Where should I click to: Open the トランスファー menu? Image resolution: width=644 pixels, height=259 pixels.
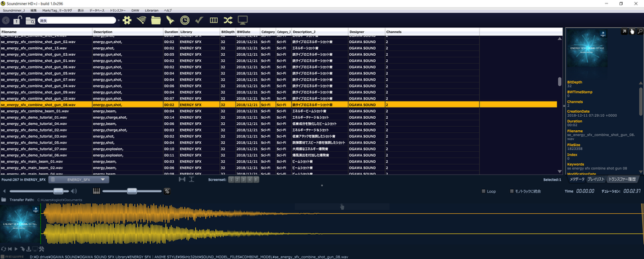click(x=118, y=9)
